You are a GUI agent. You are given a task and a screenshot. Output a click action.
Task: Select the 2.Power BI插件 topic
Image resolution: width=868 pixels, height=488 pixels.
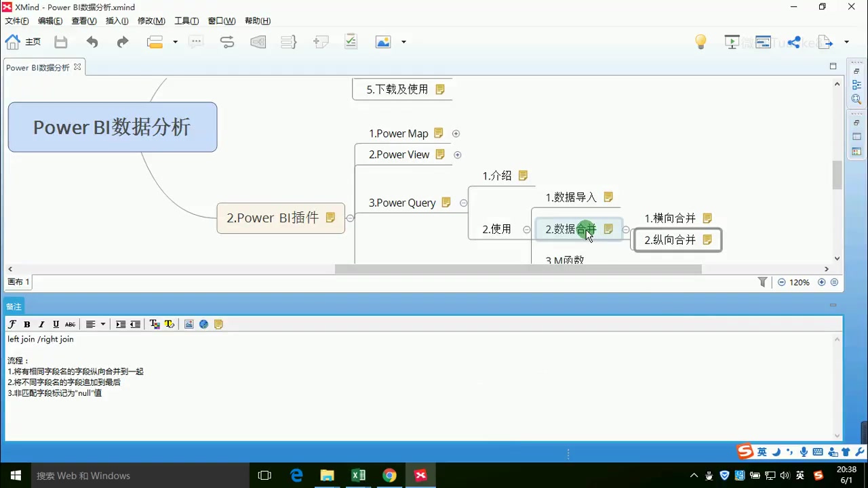tap(281, 218)
